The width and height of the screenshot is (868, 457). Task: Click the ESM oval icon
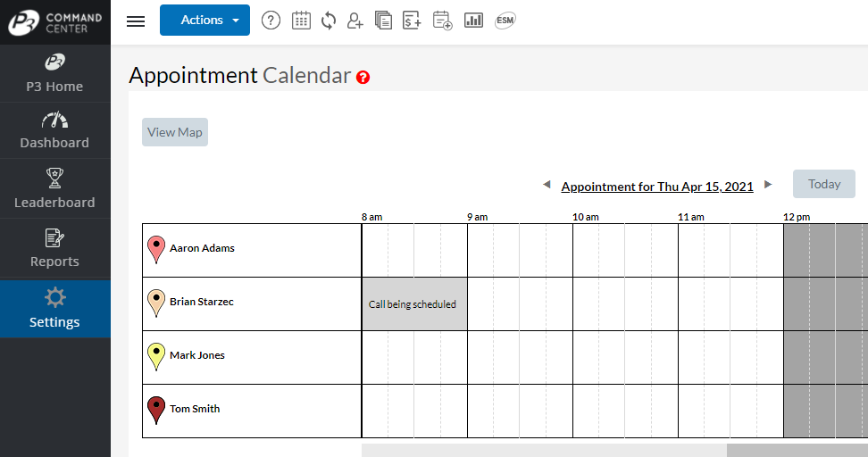tap(505, 21)
